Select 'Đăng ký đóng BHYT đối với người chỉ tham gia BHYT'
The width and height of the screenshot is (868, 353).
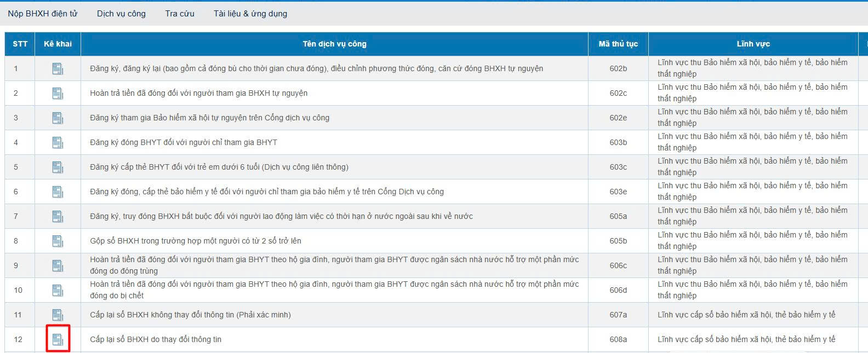point(184,142)
